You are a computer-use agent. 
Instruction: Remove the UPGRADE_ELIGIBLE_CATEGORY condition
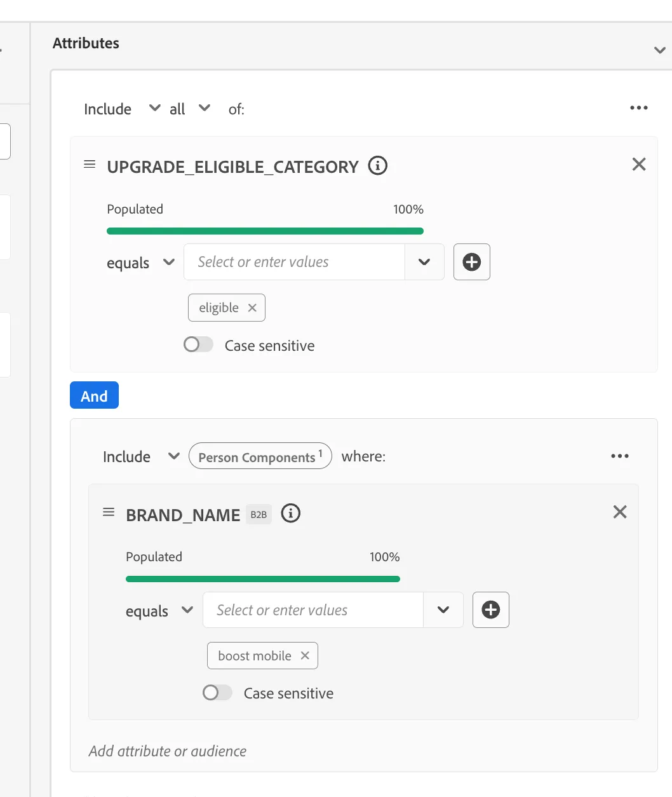(639, 164)
